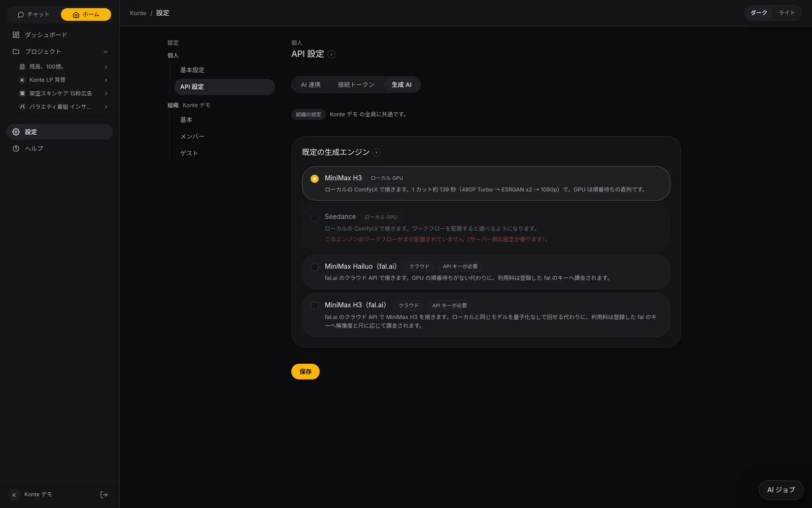Click the icon for バラエティ番組 インサ… project

tap(22, 107)
